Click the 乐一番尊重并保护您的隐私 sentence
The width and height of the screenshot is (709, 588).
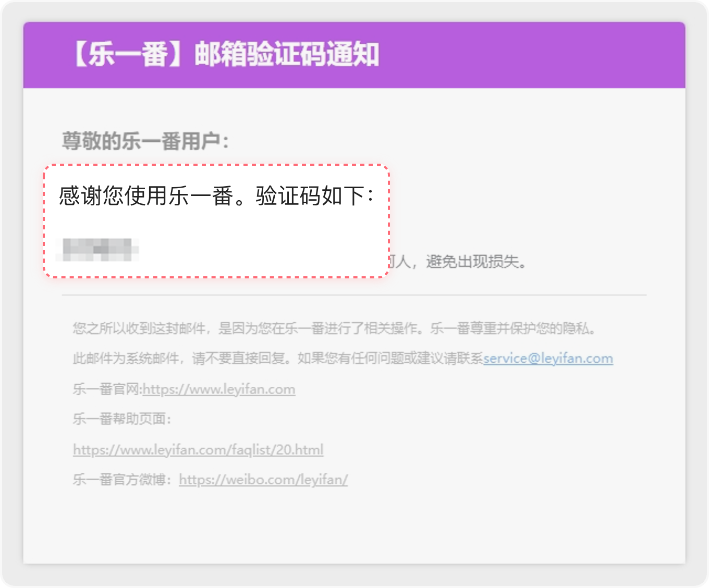pyautogui.click(x=513, y=328)
